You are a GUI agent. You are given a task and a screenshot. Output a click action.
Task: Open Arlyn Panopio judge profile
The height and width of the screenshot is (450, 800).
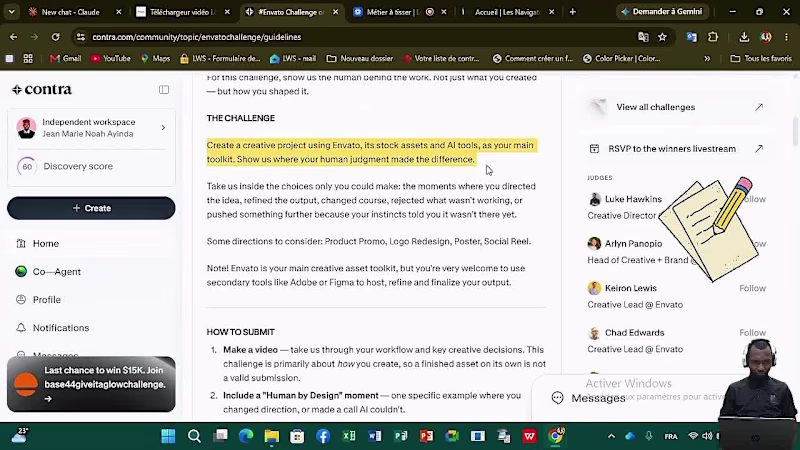633,243
